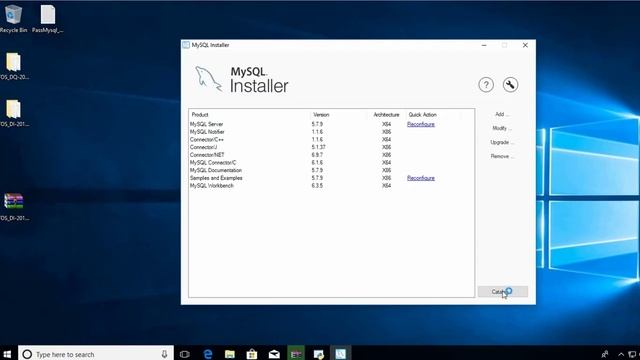Click the MySQL Installer title bar icon

pos(186,45)
